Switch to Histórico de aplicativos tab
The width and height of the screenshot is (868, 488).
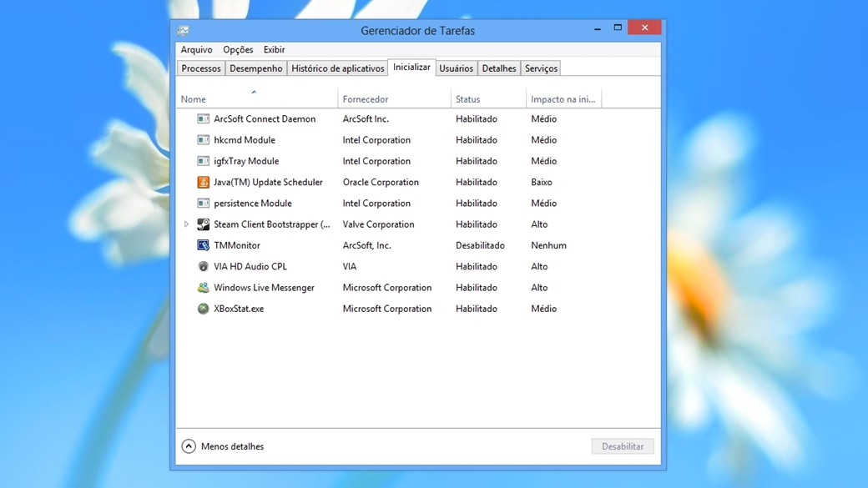tap(338, 68)
